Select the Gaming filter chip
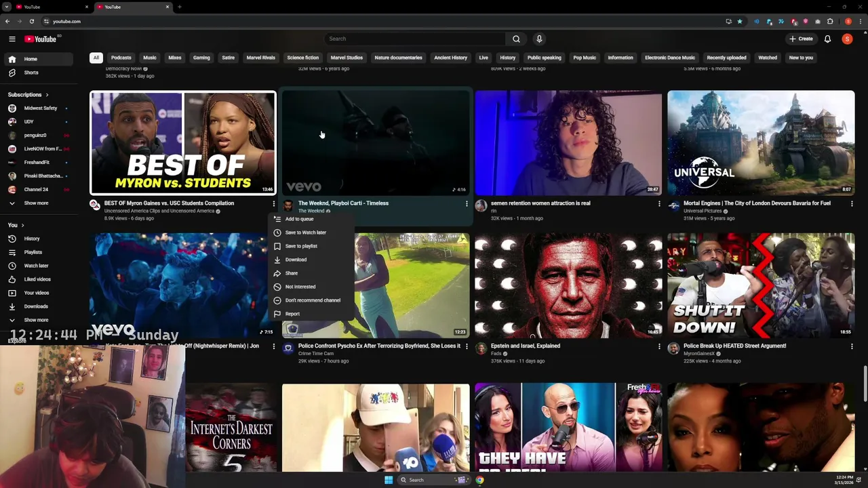 coord(201,58)
